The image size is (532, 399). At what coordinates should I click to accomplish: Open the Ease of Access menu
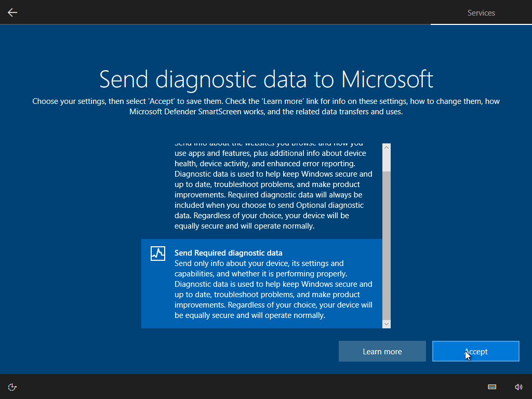[x=12, y=387]
